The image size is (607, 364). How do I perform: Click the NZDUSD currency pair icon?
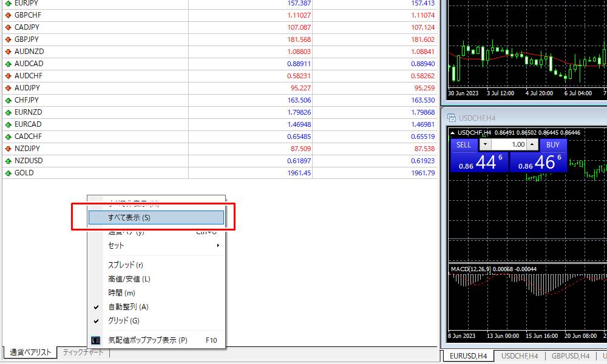(8, 161)
